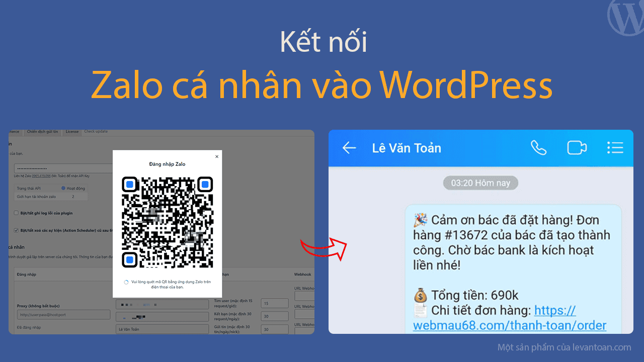
Task: Open the chat options list menu icon
Action: (x=615, y=147)
